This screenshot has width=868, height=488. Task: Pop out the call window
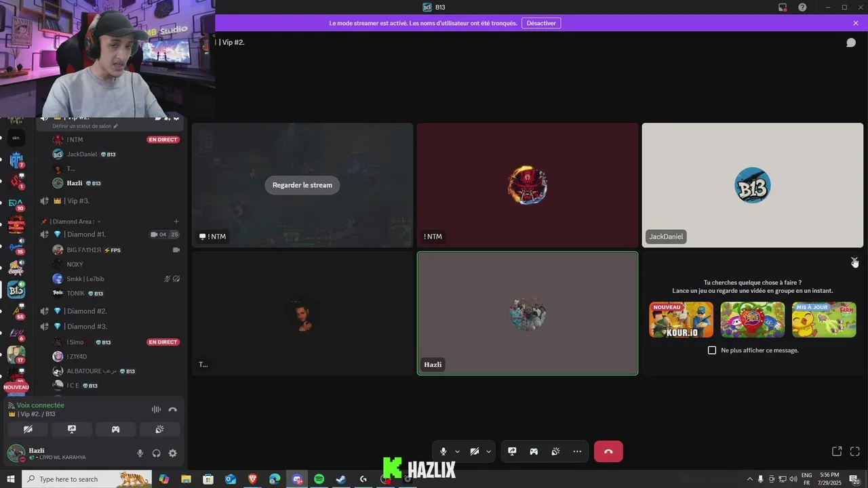(836, 451)
